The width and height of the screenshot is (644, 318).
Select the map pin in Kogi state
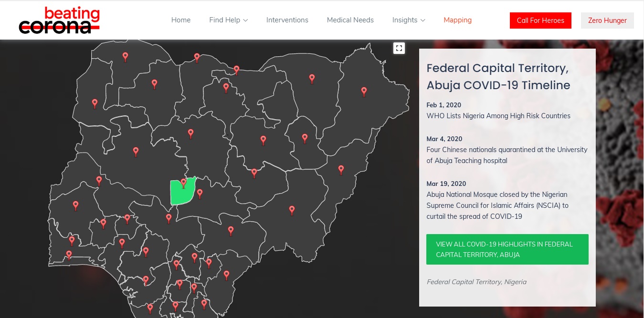click(x=169, y=218)
